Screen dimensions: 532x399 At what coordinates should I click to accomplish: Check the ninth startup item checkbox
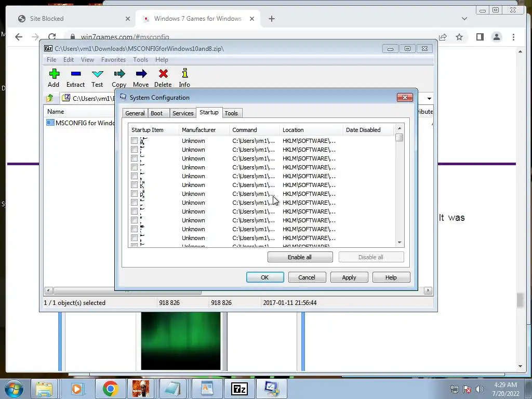point(135,211)
